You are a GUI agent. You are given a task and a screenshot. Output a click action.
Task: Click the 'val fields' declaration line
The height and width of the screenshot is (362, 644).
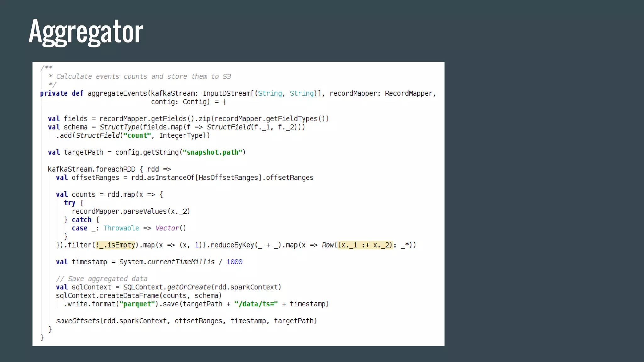(188, 119)
